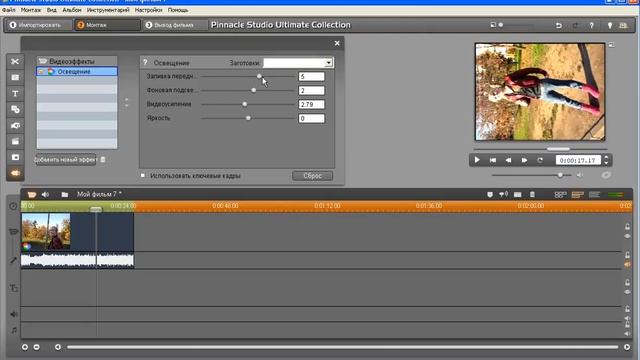Click folder icon beside Мой фильм 7
Screen dimensions: 640x360
[64, 194]
